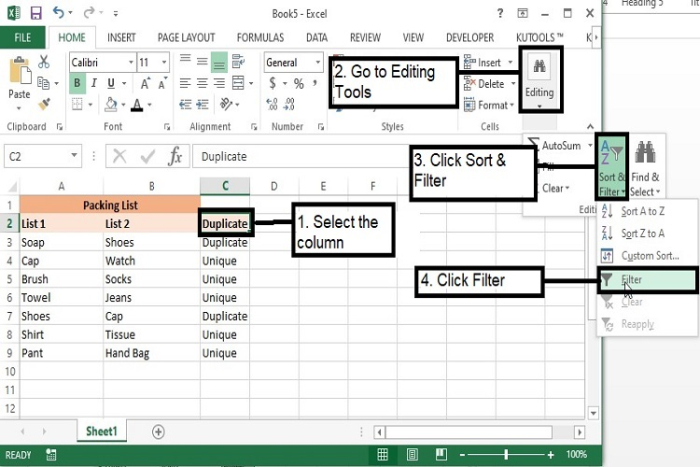Click the Format Painter brush icon
Viewport: 700px width, 467px height.
click(x=44, y=104)
